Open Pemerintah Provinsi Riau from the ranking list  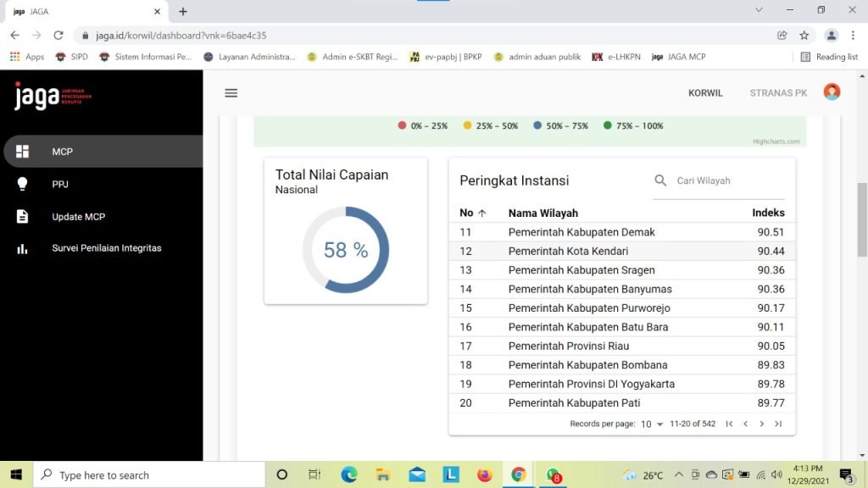point(568,346)
